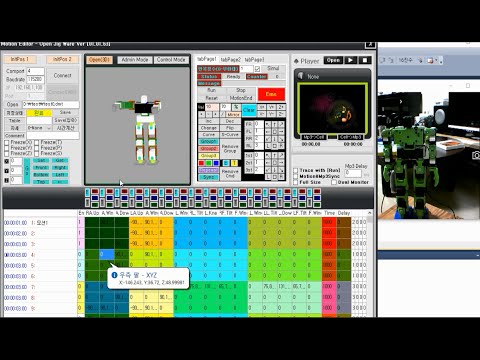Click the yellow T marker button
The image size is (480, 360).
pyautogui.click(x=234, y=163)
